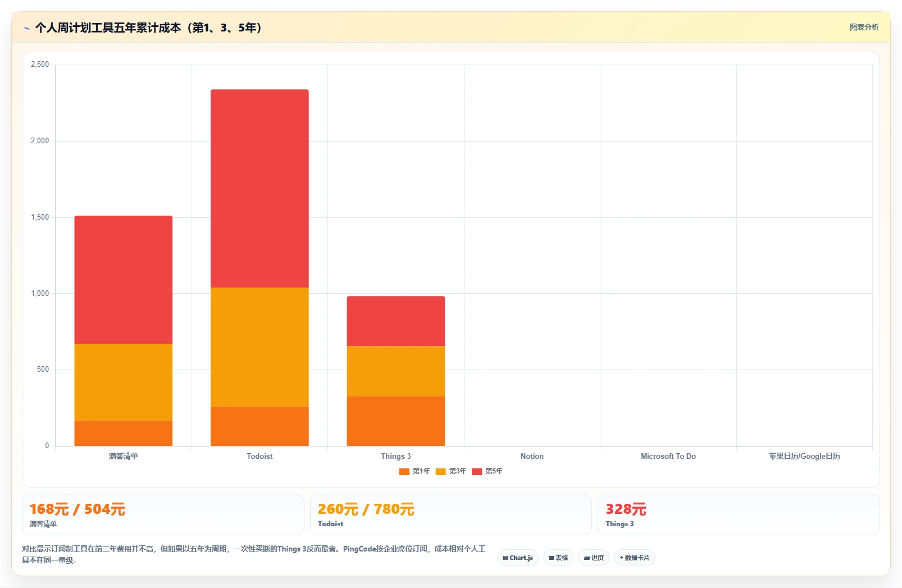This screenshot has height=588, width=902.
Task: Click the 1,000 y-axis value
Action: pos(40,293)
